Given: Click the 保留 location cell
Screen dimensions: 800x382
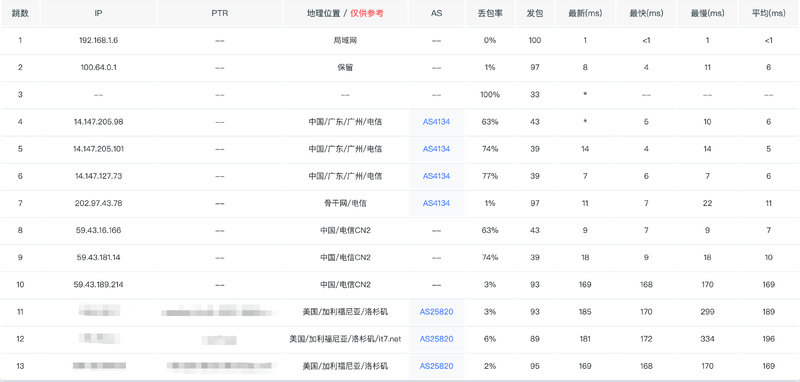Looking at the screenshot, I should pos(345,67).
